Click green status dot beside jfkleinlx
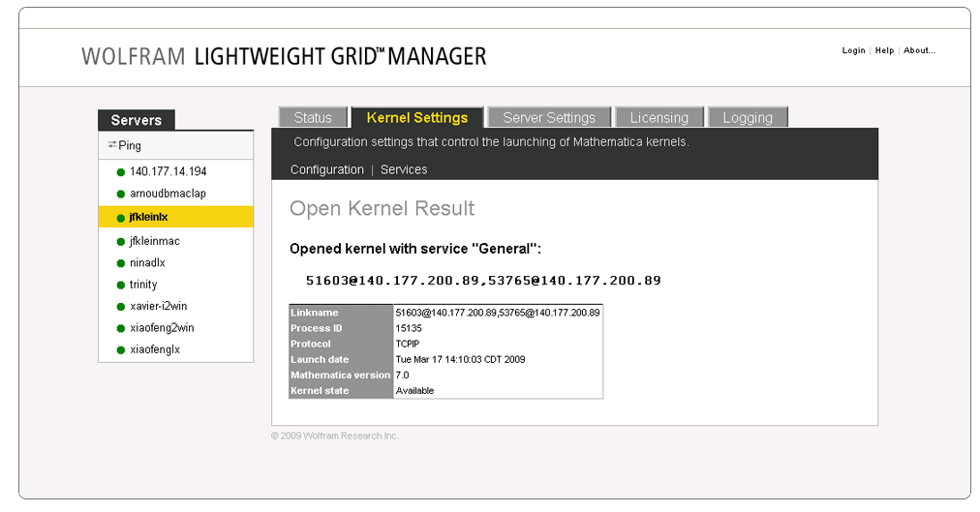980x512 pixels. 121,218
